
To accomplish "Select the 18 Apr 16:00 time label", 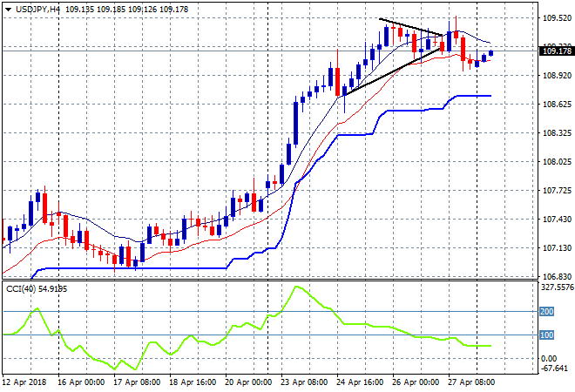I will click(x=193, y=382).
